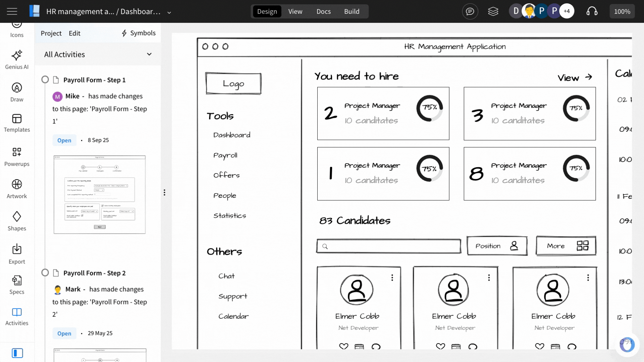Open the layers stack icon
Image resolution: width=644 pixels, height=362 pixels.
pos(493,11)
